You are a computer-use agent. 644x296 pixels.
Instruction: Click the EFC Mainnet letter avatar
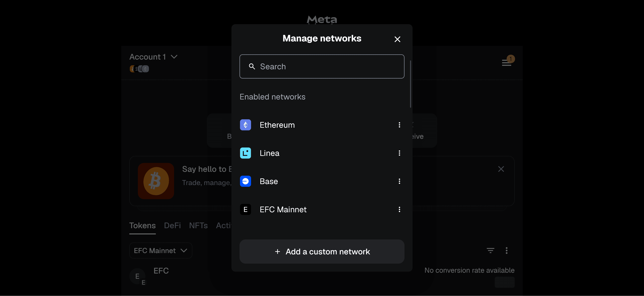(245, 209)
